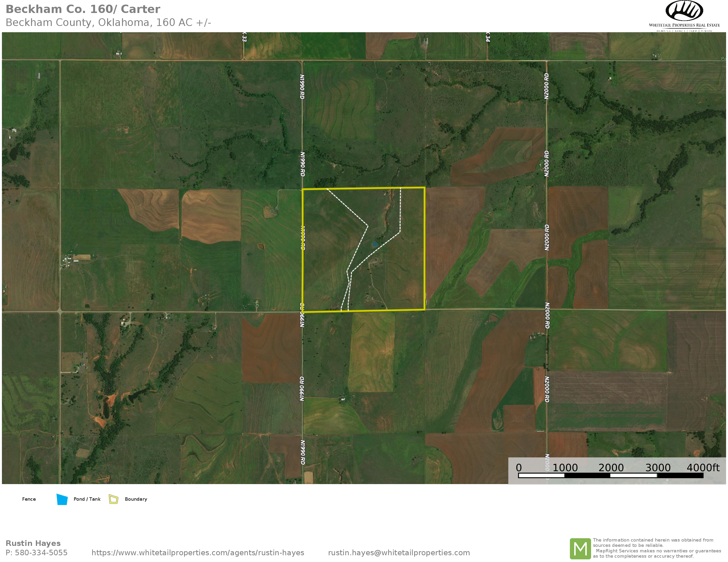Click the topmost N2000 RD road label
Screen dimensions: 728x562
[x=546, y=86]
